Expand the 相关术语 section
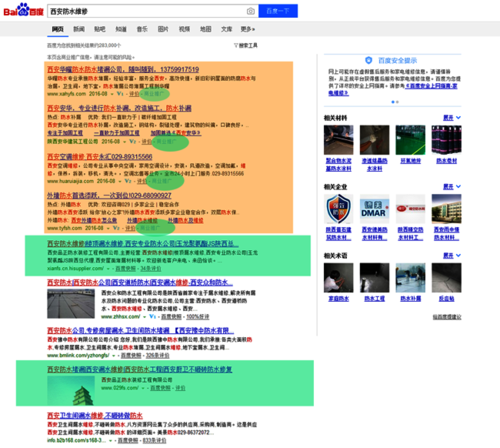 [452, 255]
